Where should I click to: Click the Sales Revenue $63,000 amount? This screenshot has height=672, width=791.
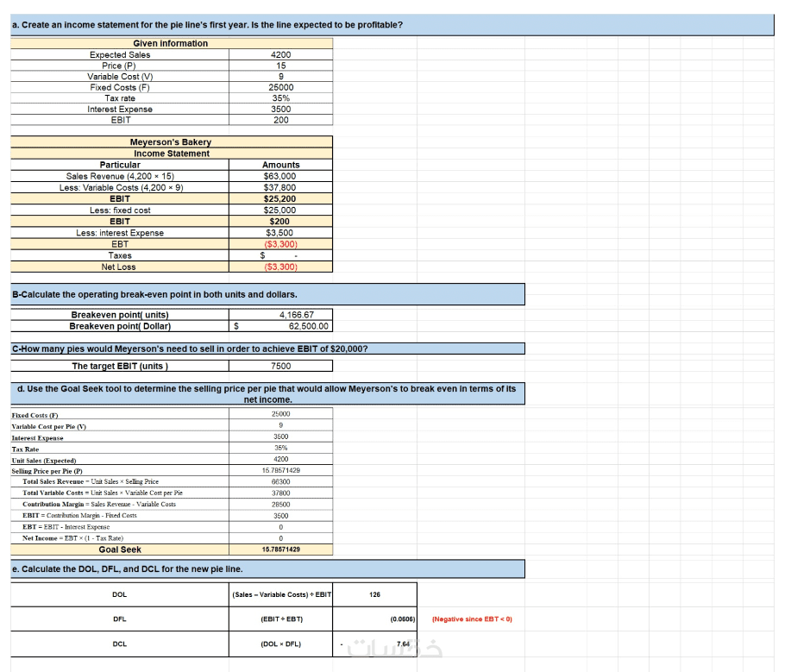point(280,176)
